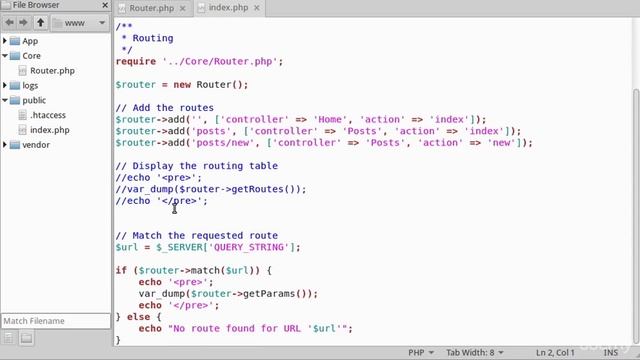This screenshot has height=360, width=640.
Task: Select Router.php in file tree
Action: pos(52,71)
